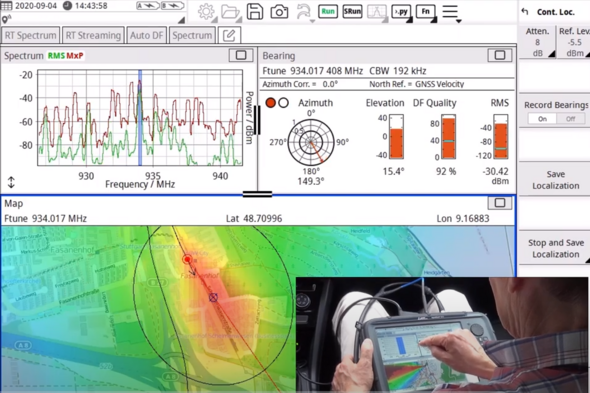The width and height of the screenshot is (590, 393).
Task: Click the map Ftune 934.017 MHz readout
Action: pyautogui.click(x=46, y=218)
